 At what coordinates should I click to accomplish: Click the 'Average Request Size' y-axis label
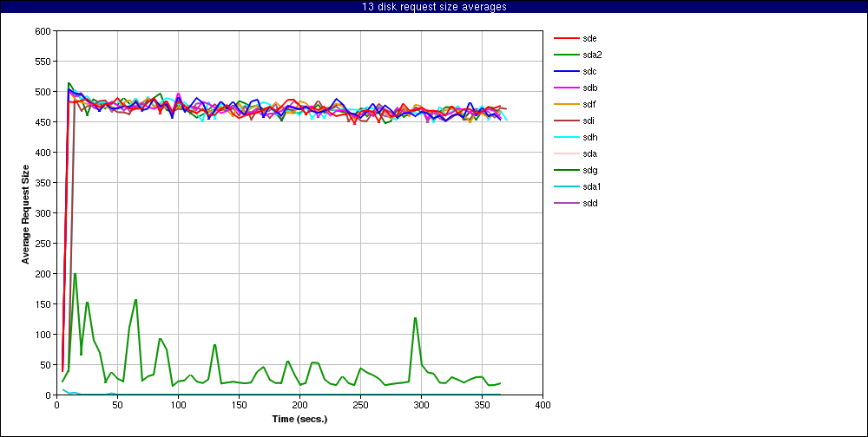pos(25,213)
